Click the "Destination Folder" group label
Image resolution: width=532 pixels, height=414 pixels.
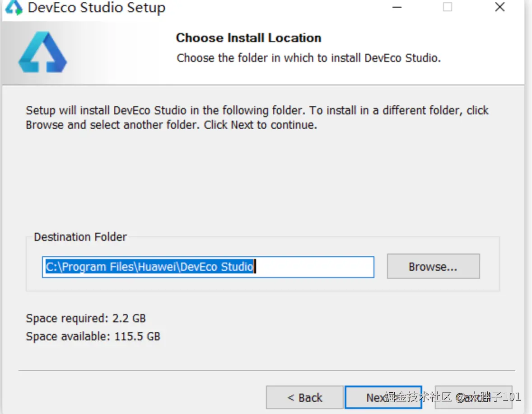[80, 237]
